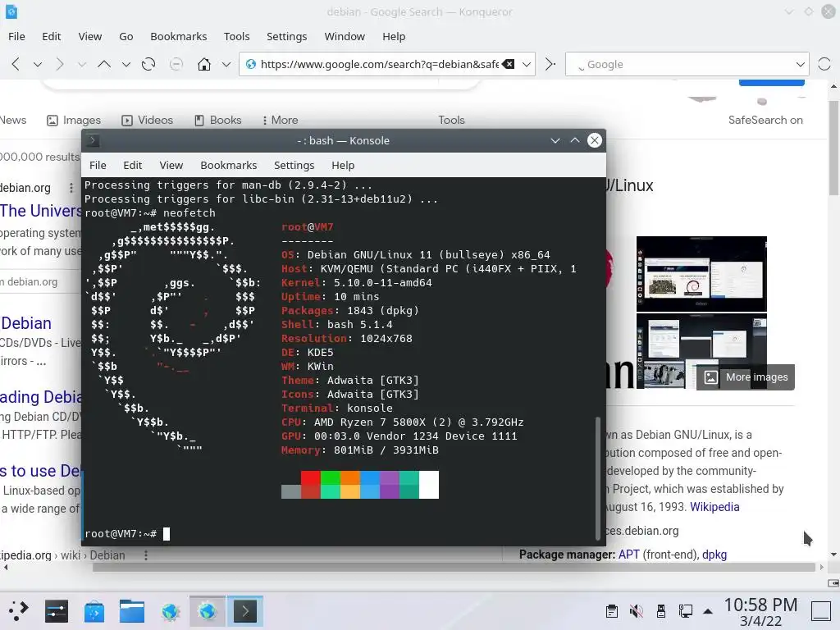Click the More images button

coord(746,377)
